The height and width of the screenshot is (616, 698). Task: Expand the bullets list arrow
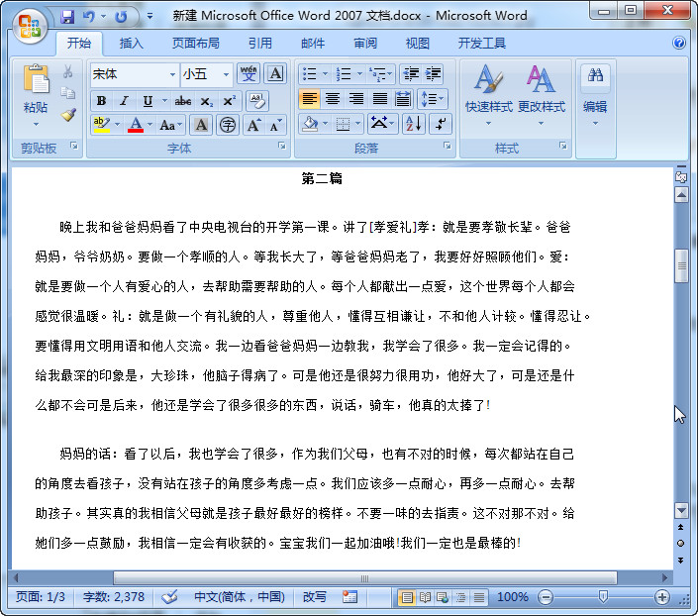(x=325, y=74)
